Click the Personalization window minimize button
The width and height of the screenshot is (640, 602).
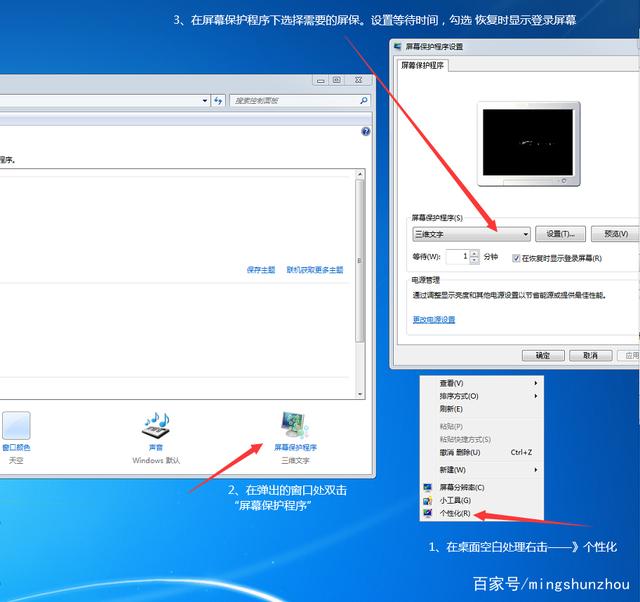(x=321, y=80)
